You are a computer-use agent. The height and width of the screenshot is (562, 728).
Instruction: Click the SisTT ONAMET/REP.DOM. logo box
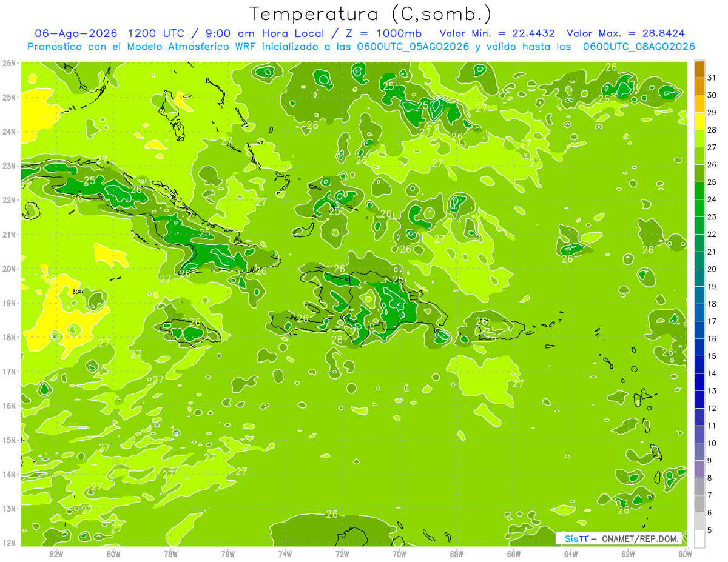click(x=620, y=538)
